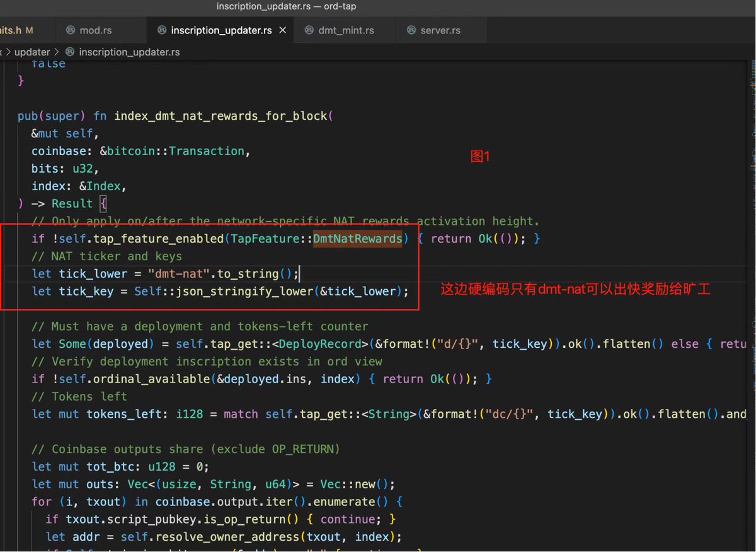Click the 'index: &Index,' parameter line

(79, 187)
